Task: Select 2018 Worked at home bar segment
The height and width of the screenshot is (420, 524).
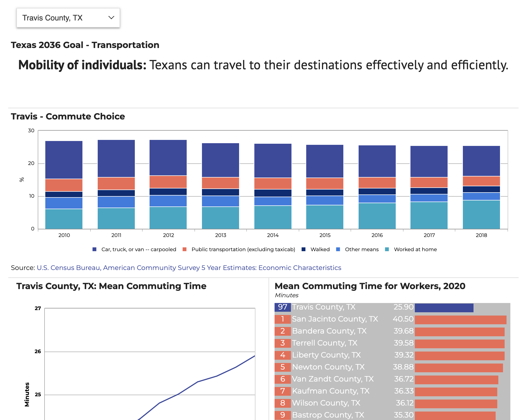Action: [x=481, y=214]
